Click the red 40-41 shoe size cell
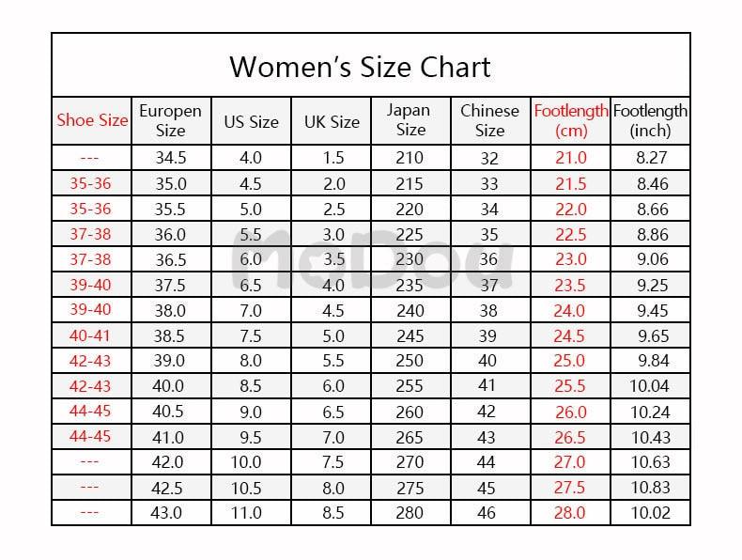The width and height of the screenshot is (742, 560). pyautogui.click(x=90, y=335)
